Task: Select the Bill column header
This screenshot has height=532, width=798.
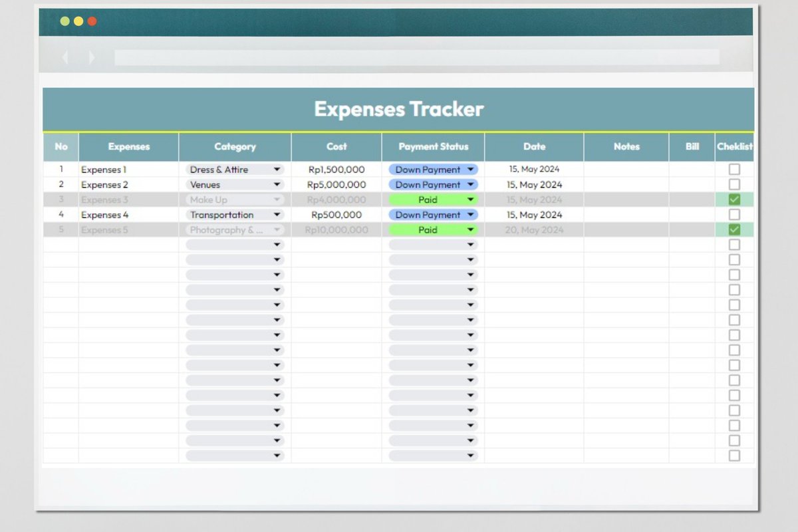Action: click(692, 147)
